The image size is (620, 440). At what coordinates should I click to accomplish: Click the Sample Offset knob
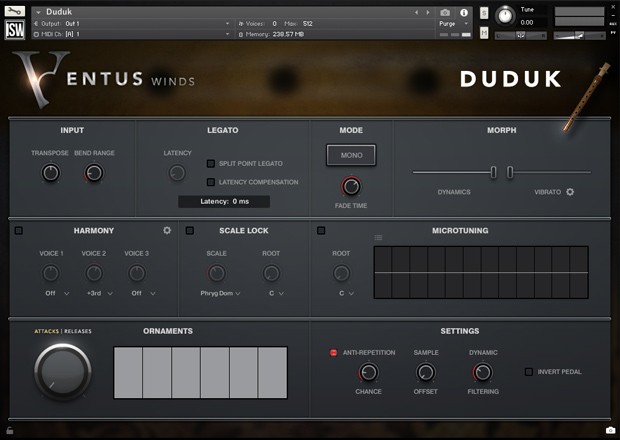pyautogui.click(x=426, y=372)
